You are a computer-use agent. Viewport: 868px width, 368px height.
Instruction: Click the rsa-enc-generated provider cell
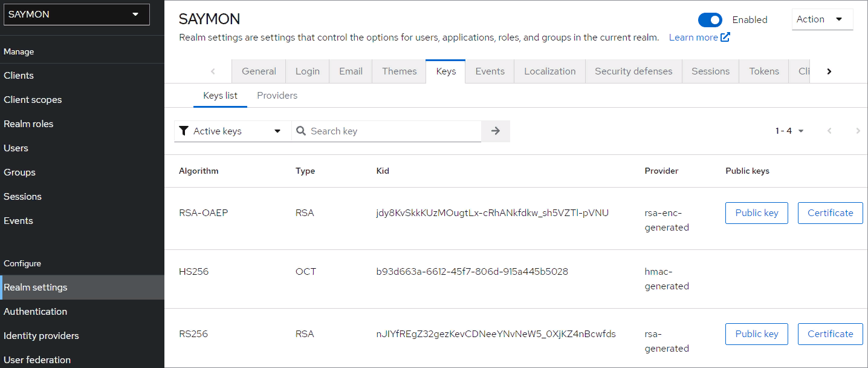[667, 220]
